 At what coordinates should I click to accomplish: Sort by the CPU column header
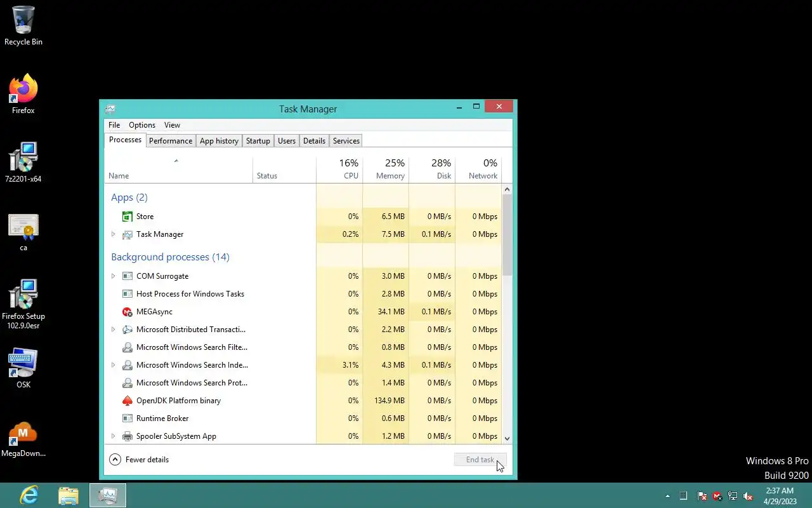click(339, 170)
